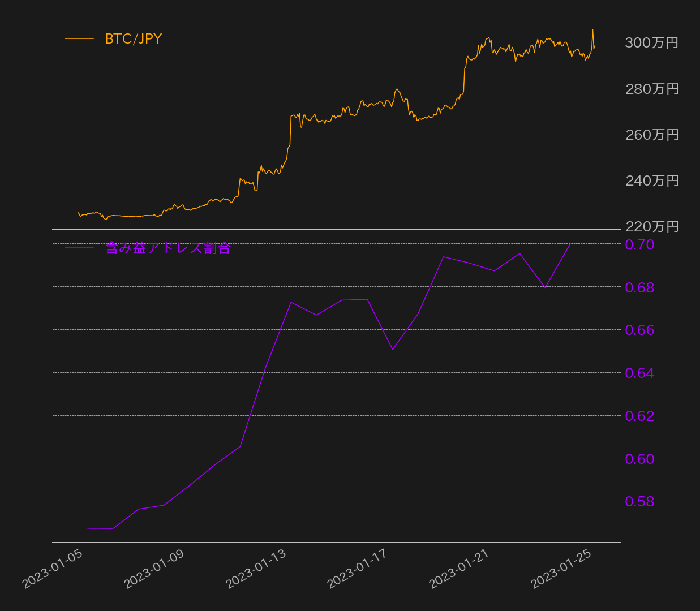Viewport: 700px width, 611px height.
Task: Click the orange BTC/JPY legend line swatch
Action: click(x=79, y=38)
